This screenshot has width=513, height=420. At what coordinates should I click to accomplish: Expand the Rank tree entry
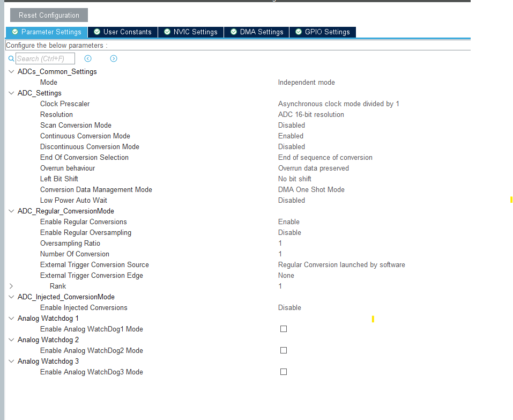[x=11, y=286]
